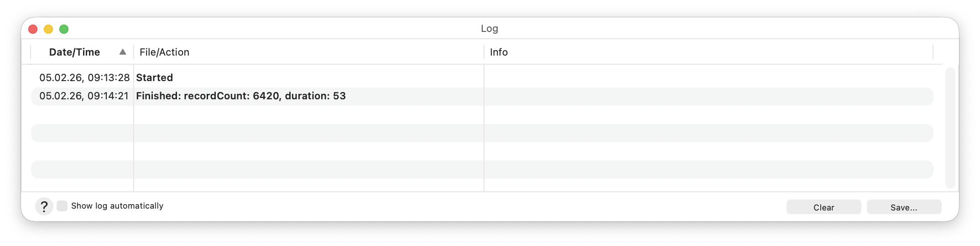Image resolution: width=980 pixels, height=246 pixels.
Task: Select the Finished recordCount 6420 entry
Action: point(240,96)
